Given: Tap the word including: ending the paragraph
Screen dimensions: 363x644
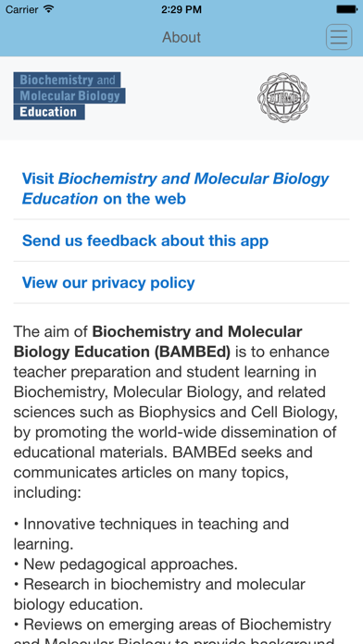Looking at the screenshot, I should [47, 492].
